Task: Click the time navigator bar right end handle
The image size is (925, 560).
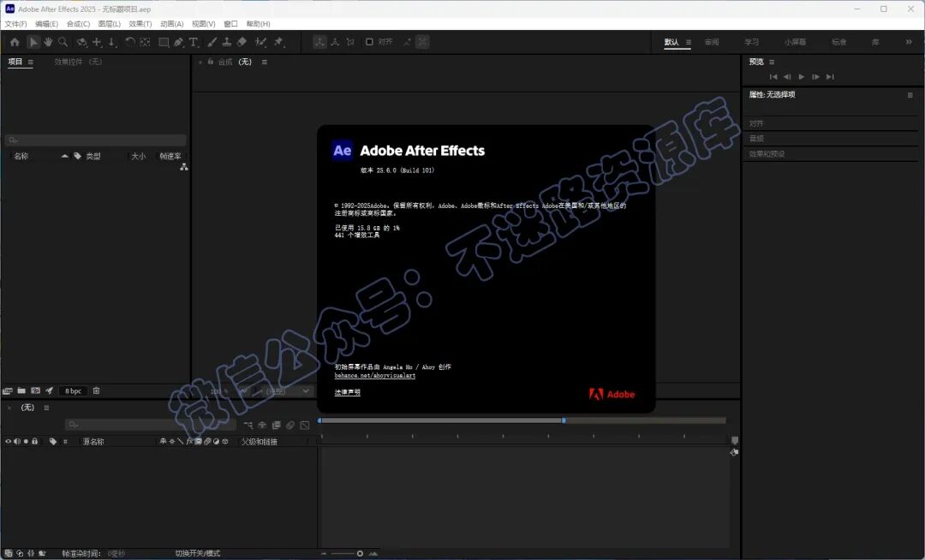Action: pos(564,420)
